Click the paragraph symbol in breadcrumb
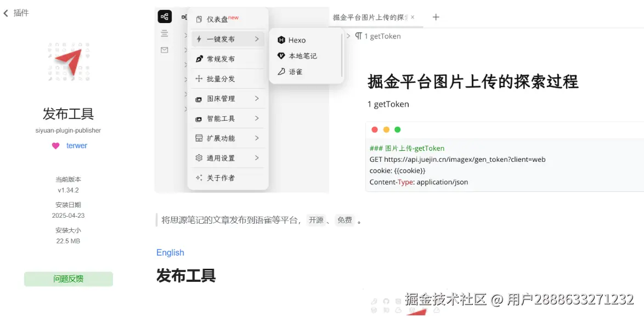 point(359,36)
